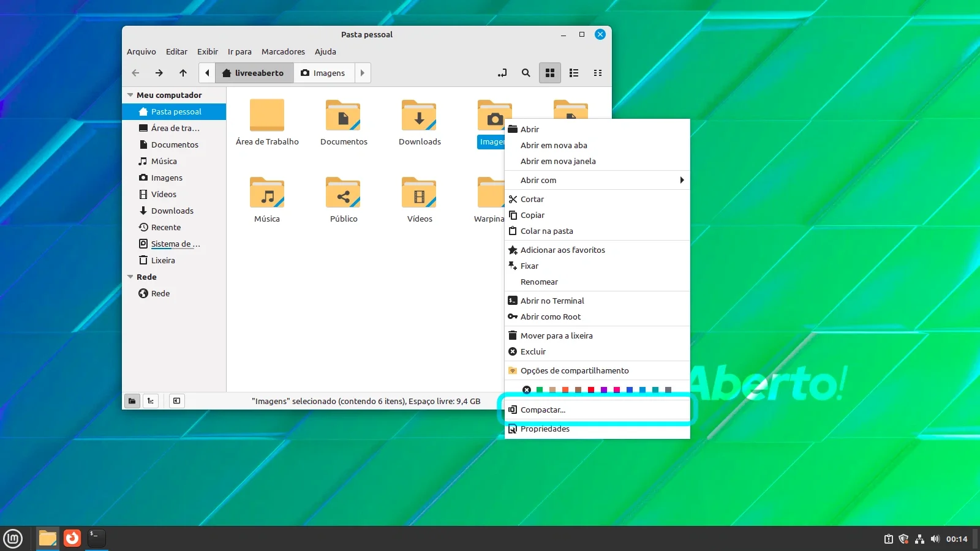Select Pasta pessoal in sidebar
Image resolution: width=980 pixels, height=551 pixels.
(174, 112)
